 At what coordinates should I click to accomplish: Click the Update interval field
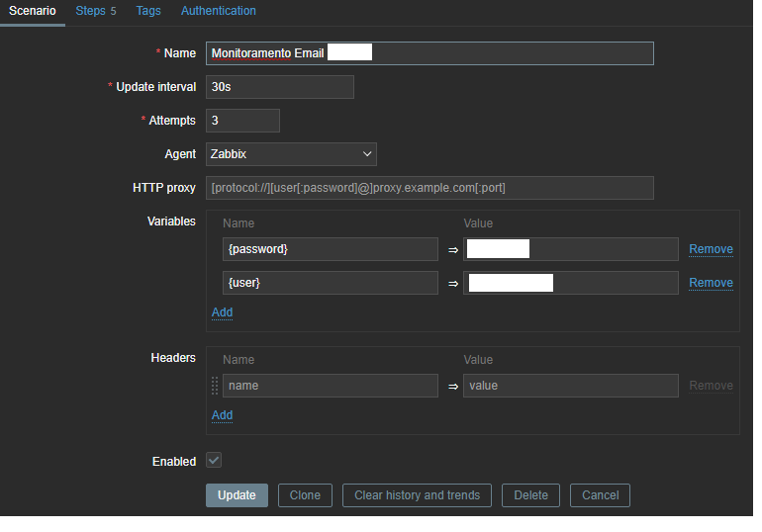click(x=279, y=87)
